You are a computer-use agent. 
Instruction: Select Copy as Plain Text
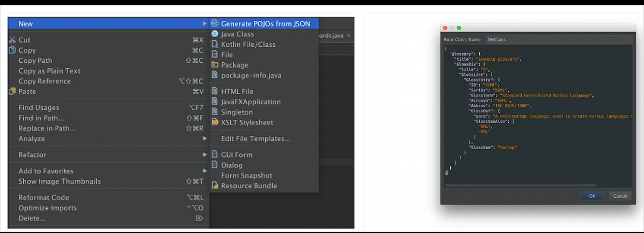pos(108,71)
